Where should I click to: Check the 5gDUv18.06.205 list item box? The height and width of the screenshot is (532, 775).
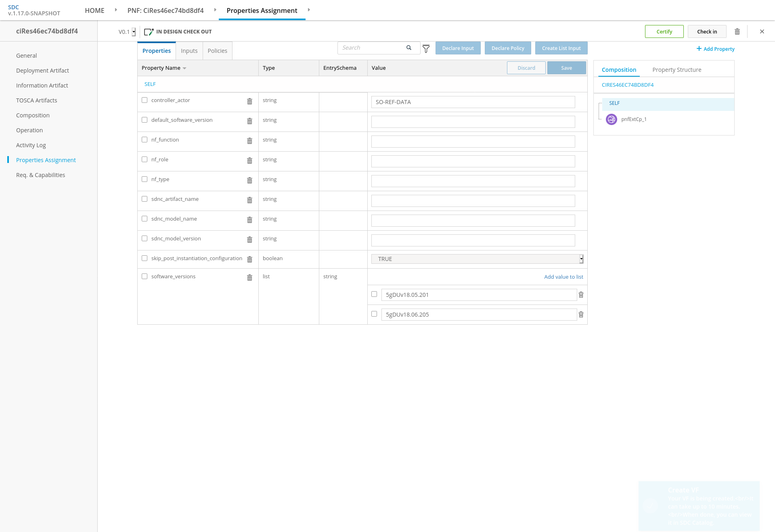pyautogui.click(x=374, y=314)
